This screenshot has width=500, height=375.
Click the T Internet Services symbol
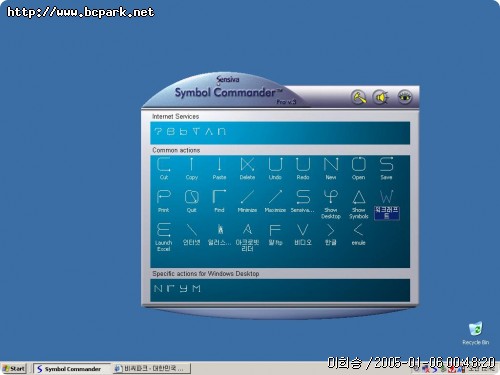tap(196, 132)
